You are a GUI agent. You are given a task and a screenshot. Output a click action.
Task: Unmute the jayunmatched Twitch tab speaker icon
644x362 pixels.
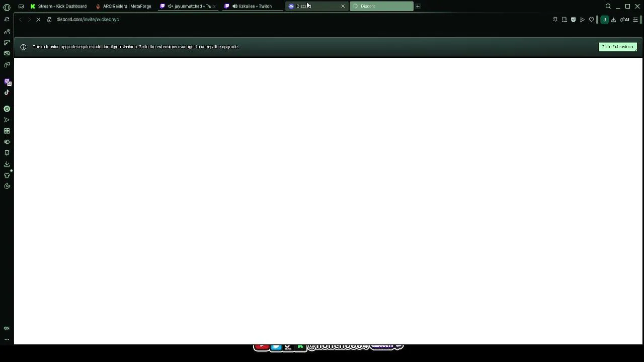pyautogui.click(x=171, y=6)
